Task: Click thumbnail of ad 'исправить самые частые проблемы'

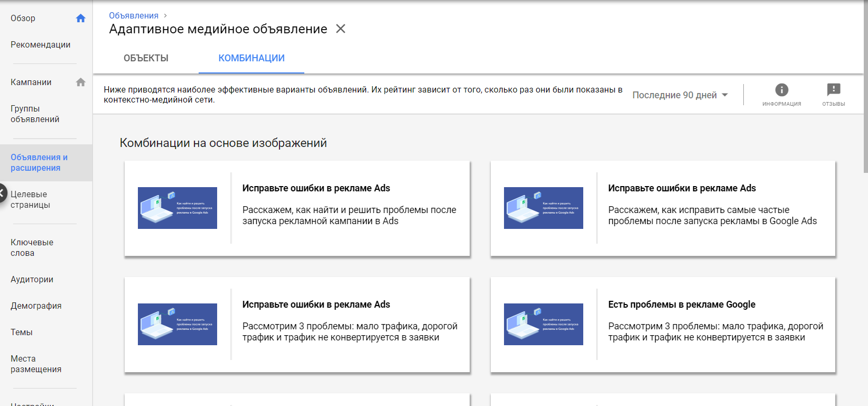Action: click(x=544, y=208)
